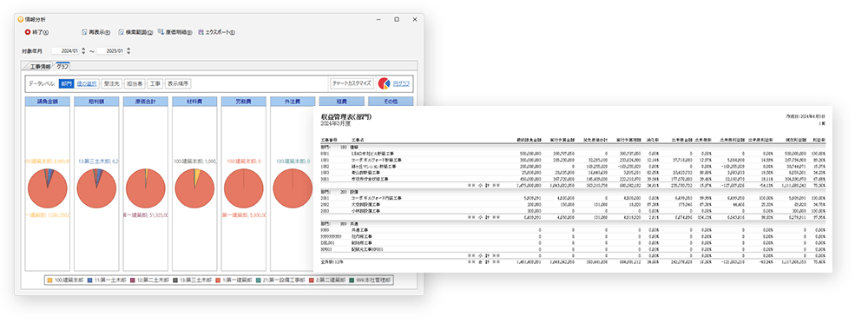868x323 pixels.
Task: Click the 値の選択 link
Action: point(86,83)
